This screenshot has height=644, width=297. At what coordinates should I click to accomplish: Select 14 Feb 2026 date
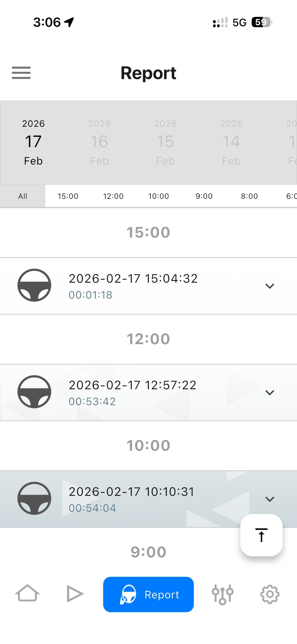coord(231,142)
